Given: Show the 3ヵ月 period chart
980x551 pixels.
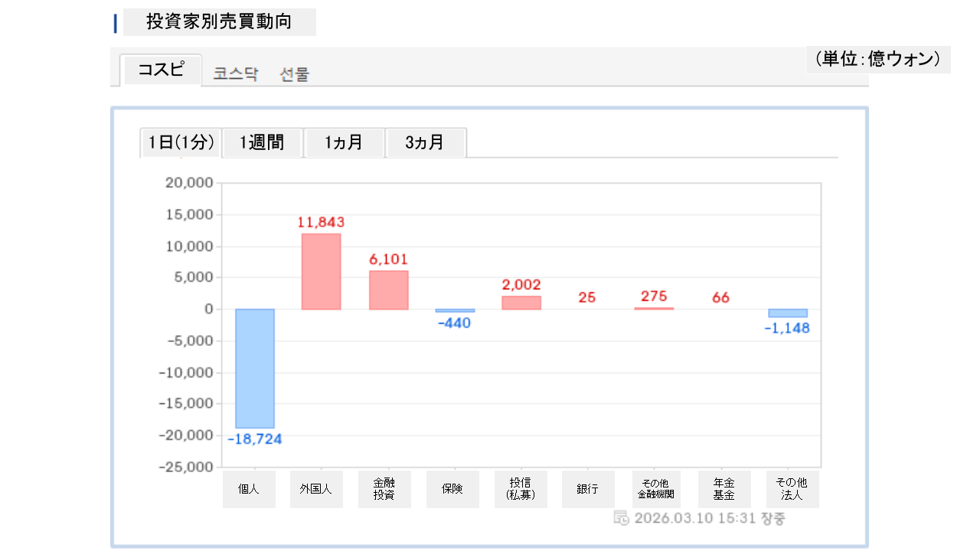Looking at the screenshot, I should [x=425, y=142].
